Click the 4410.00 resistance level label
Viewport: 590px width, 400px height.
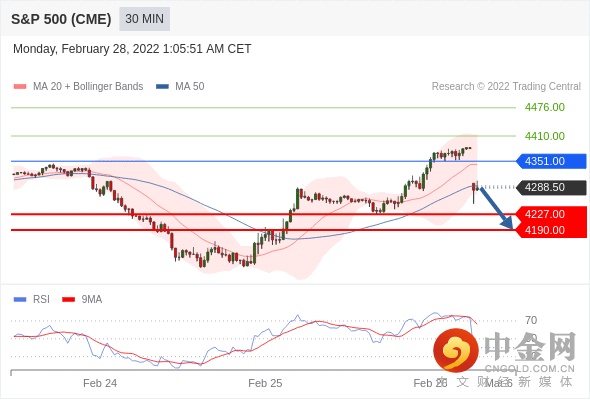544,136
